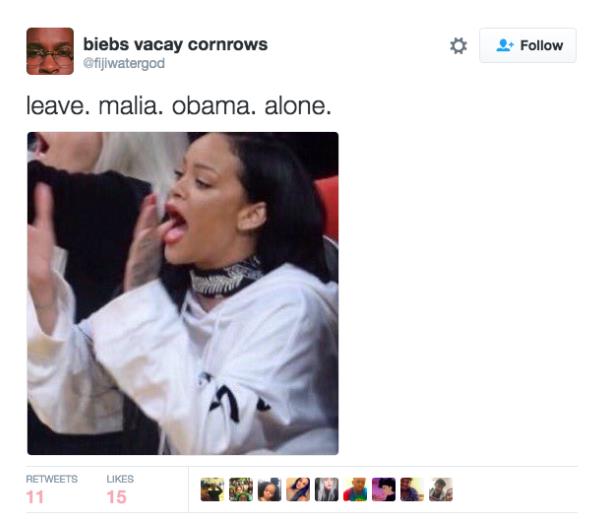Open the 'biebs vacay cornrows' display name
Viewport: 614px width, 519px height.
tap(175, 44)
